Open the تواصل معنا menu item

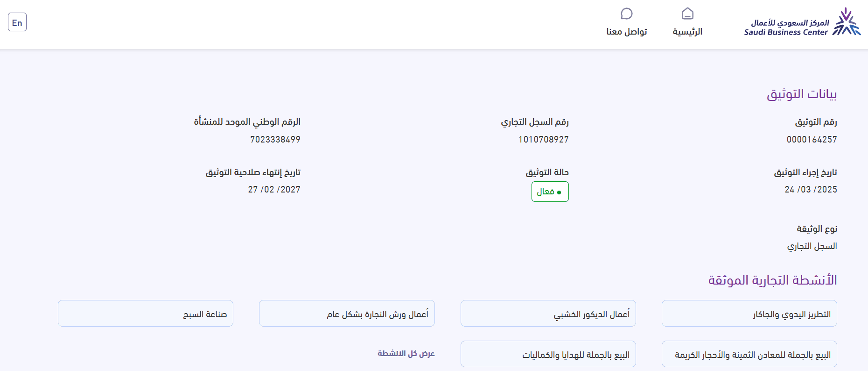[x=626, y=32]
